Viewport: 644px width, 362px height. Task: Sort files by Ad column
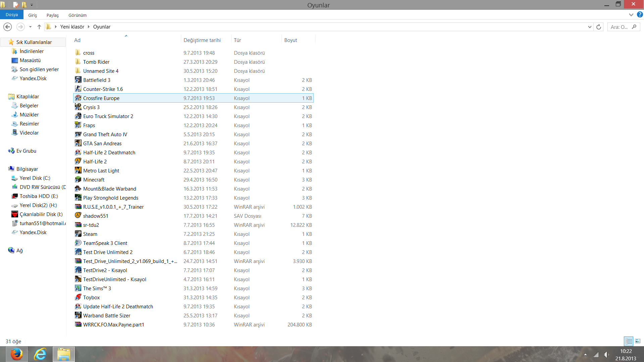77,40
